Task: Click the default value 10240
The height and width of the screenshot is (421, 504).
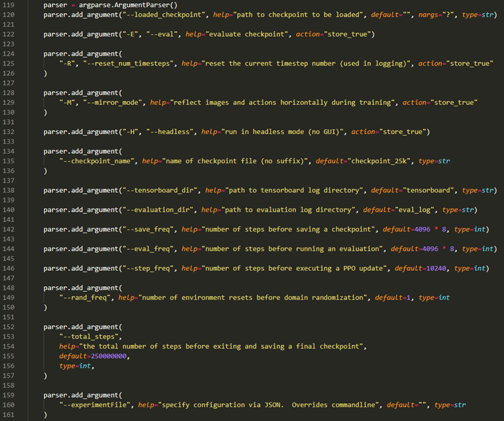Action: [x=436, y=268]
